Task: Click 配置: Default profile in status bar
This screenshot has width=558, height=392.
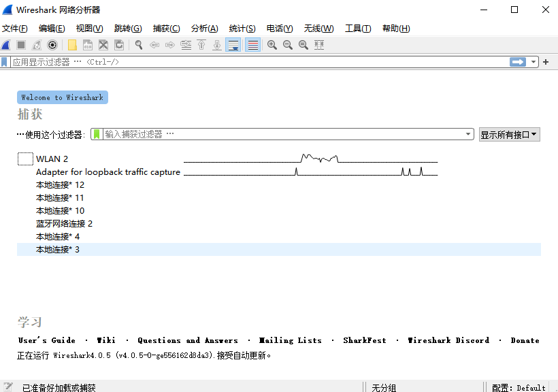Action: point(519,387)
